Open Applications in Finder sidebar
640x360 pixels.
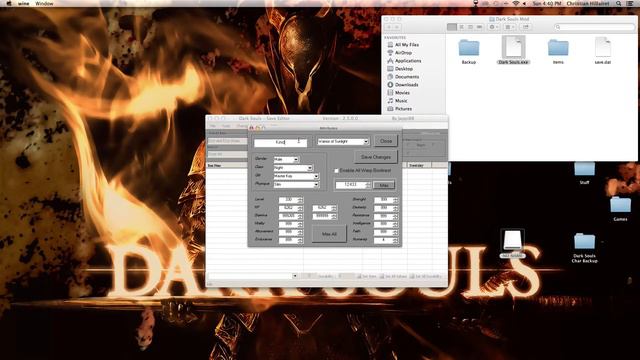coord(404,60)
